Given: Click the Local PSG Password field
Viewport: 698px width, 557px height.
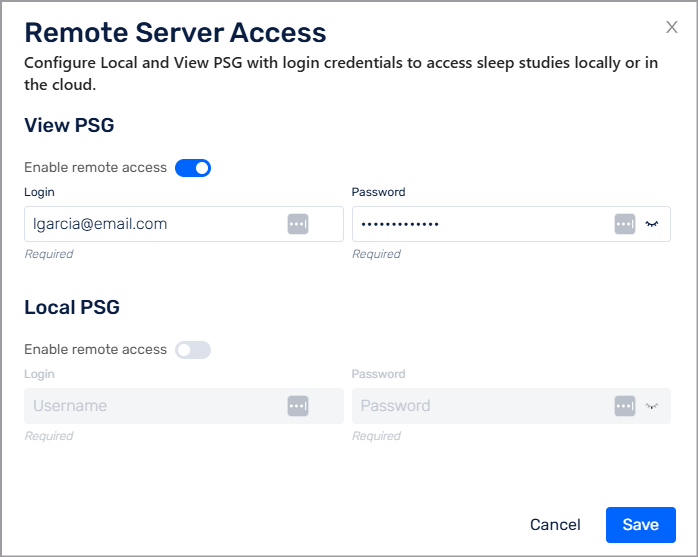Looking at the screenshot, I should tap(511, 406).
